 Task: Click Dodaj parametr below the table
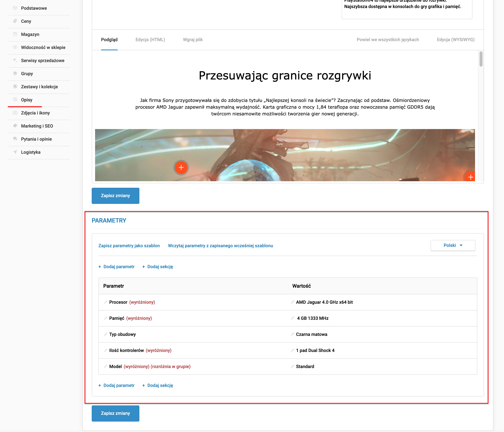click(116, 385)
